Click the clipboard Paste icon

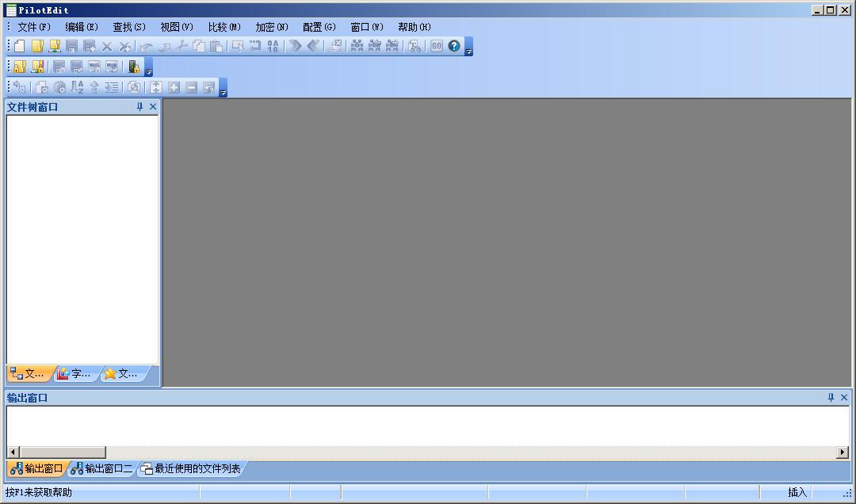click(x=216, y=47)
